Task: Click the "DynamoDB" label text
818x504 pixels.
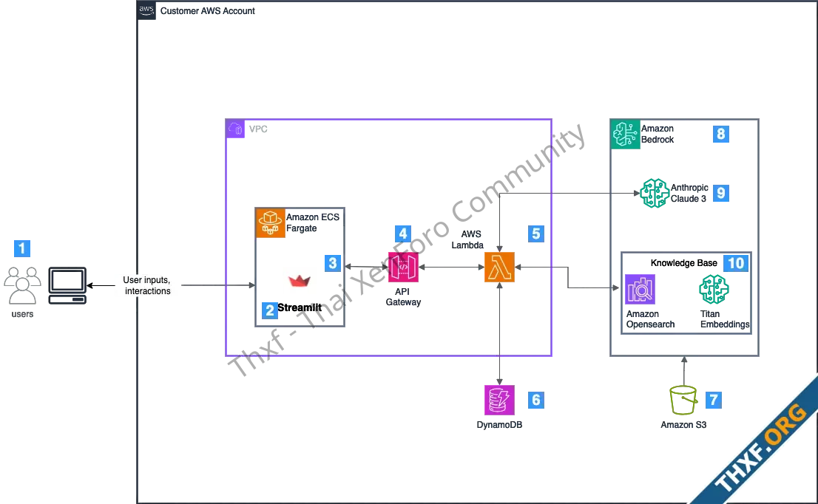Action: [499, 425]
